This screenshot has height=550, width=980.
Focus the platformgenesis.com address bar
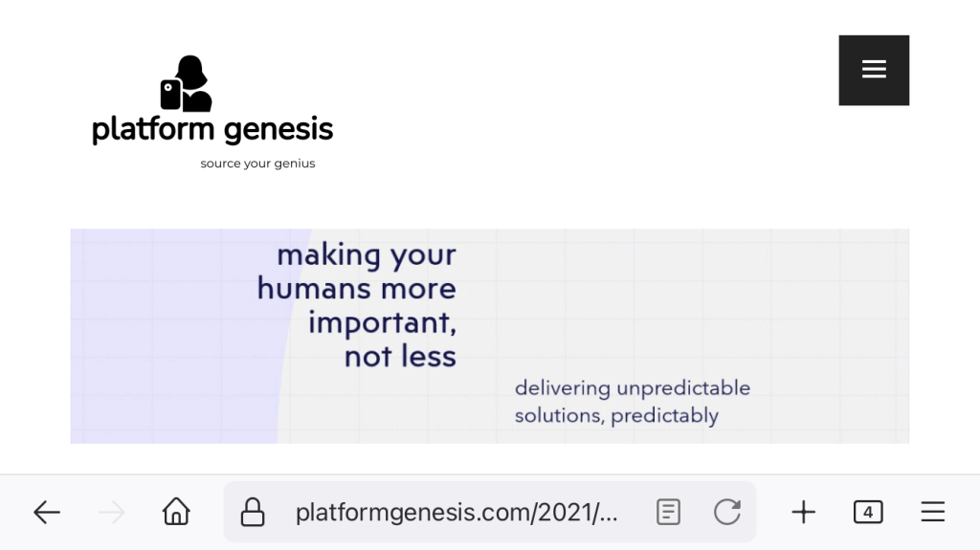click(x=457, y=513)
